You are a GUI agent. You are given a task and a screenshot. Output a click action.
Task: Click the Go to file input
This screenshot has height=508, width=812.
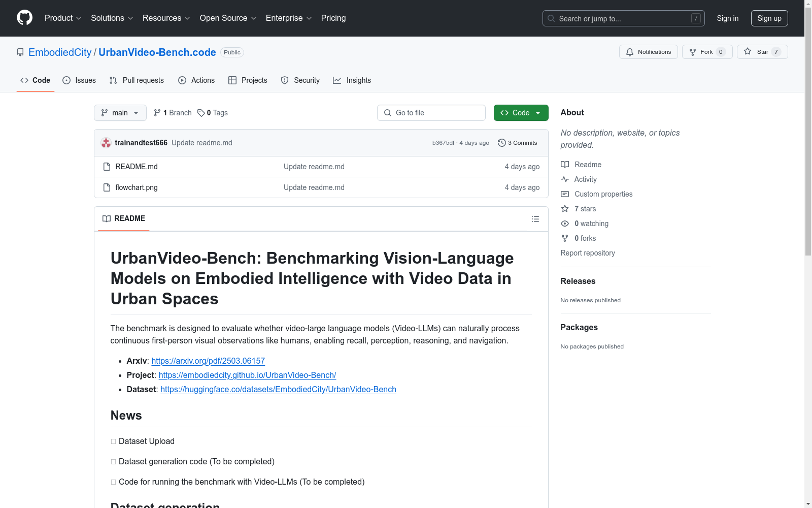pos(431,113)
